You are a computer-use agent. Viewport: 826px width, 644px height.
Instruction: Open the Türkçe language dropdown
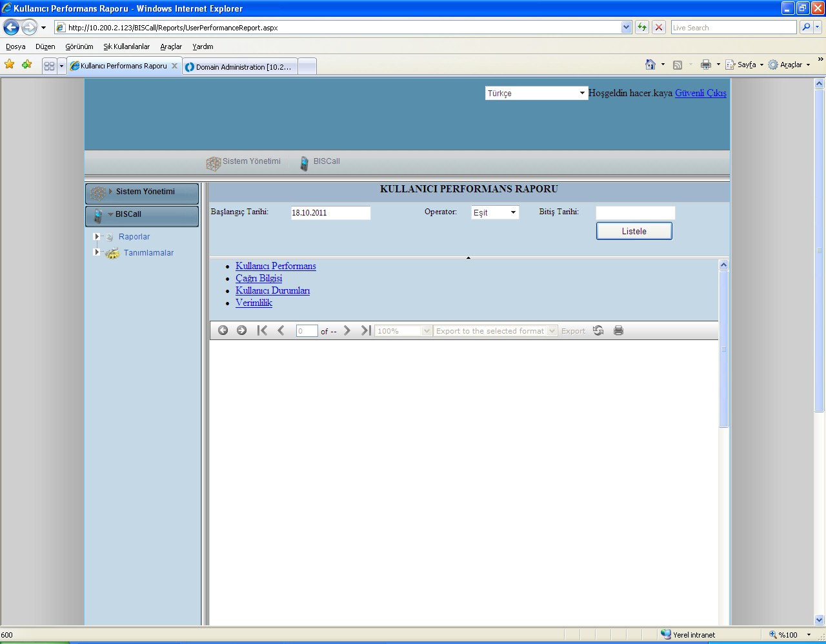pyautogui.click(x=536, y=93)
